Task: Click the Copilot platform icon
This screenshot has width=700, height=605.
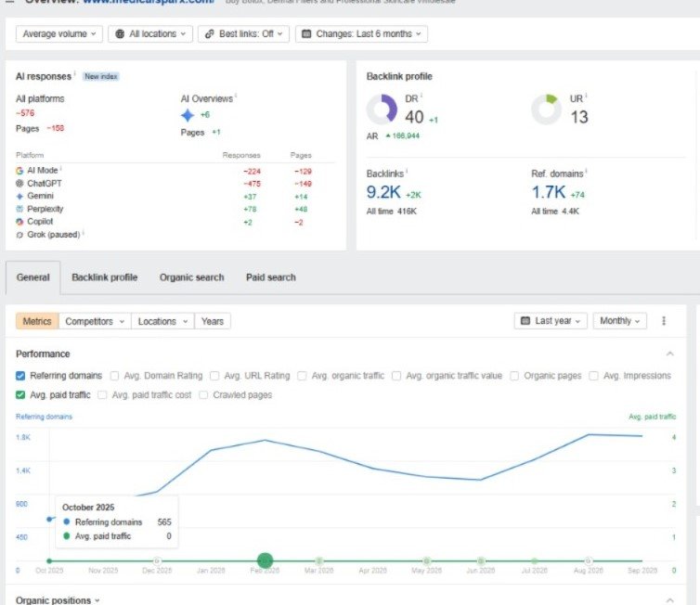Action: [x=19, y=221]
